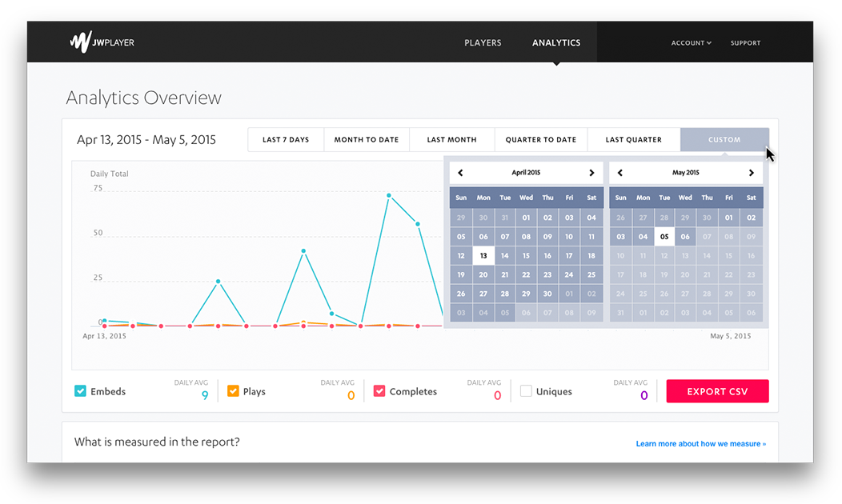Open the Players tab
Image resolution: width=842 pixels, height=504 pixels.
point(483,42)
